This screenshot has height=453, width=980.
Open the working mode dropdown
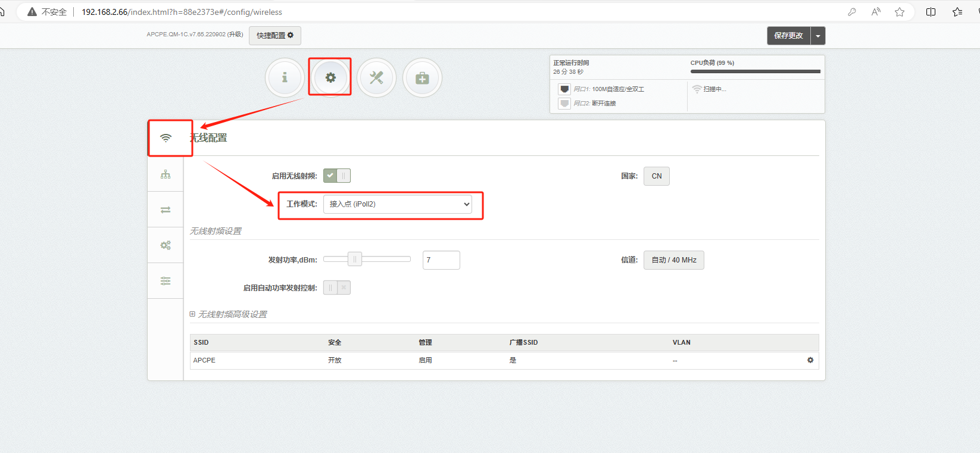tap(398, 204)
